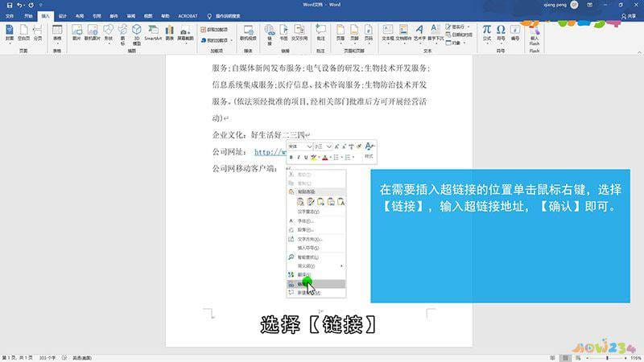Click the yellow text highlight color button
Image resolution: width=644 pixels, height=362 pixels.
[x=314, y=157]
